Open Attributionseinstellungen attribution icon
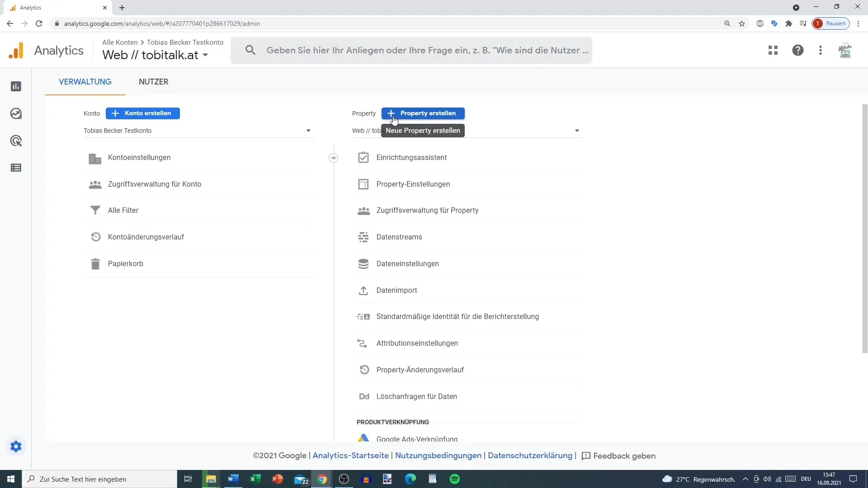Viewport: 868px width, 488px height. tap(363, 343)
